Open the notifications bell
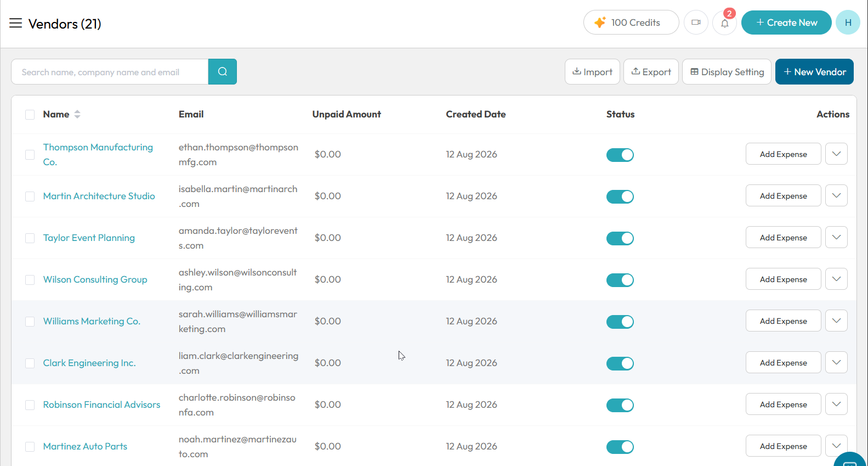868x466 pixels. (x=725, y=23)
